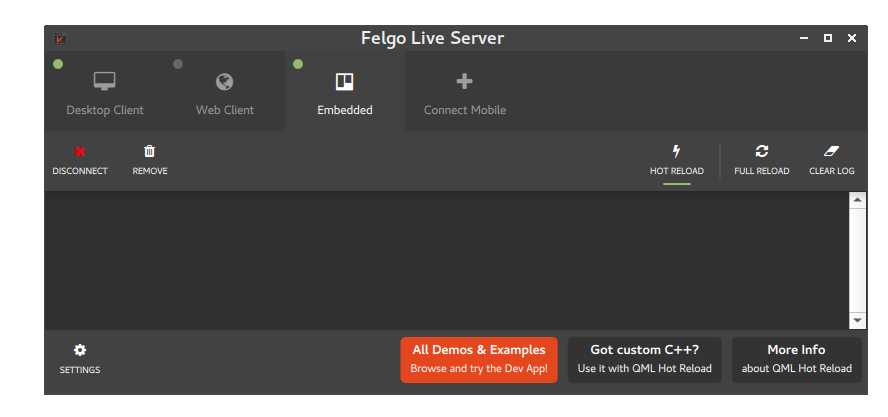Click the CLEAR LOG label
The image size is (888, 417).
832,171
